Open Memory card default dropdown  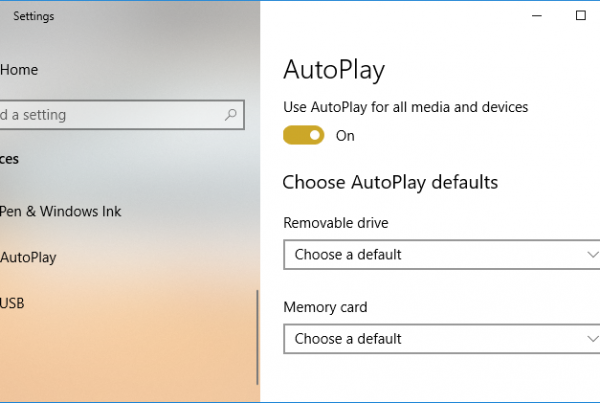pyautogui.click(x=442, y=339)
